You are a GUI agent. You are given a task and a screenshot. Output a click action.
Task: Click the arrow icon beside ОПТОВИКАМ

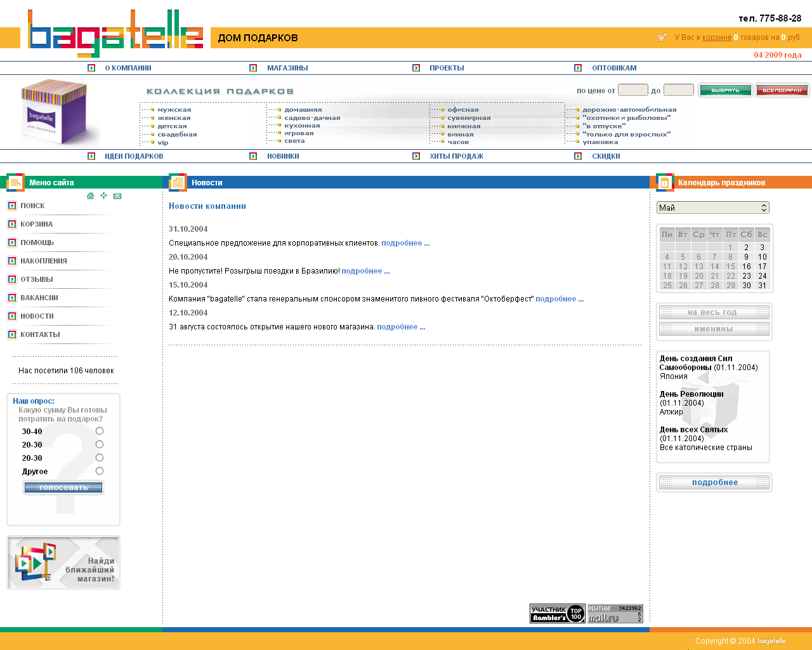click(x=578, y=68)
